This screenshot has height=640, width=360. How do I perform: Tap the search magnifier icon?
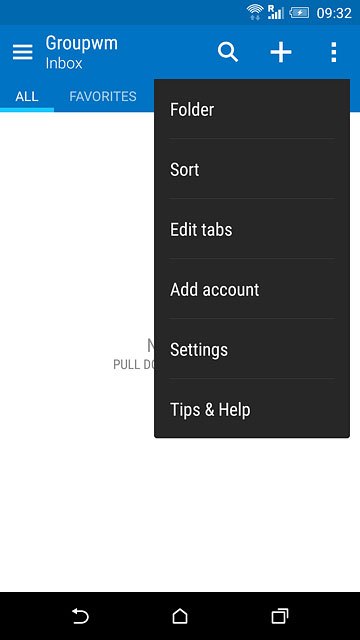click(x=228, y=52)
